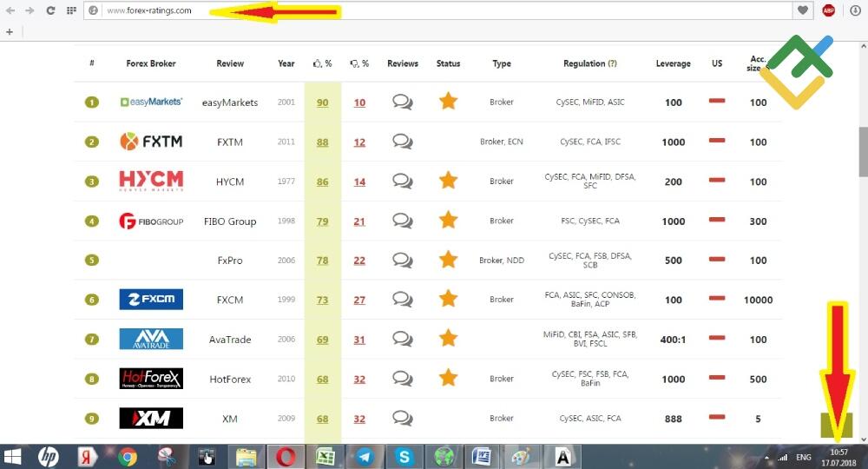The image size is (868, 469).
Task: Open a new tab with plus button
Action: click(10, 32)
